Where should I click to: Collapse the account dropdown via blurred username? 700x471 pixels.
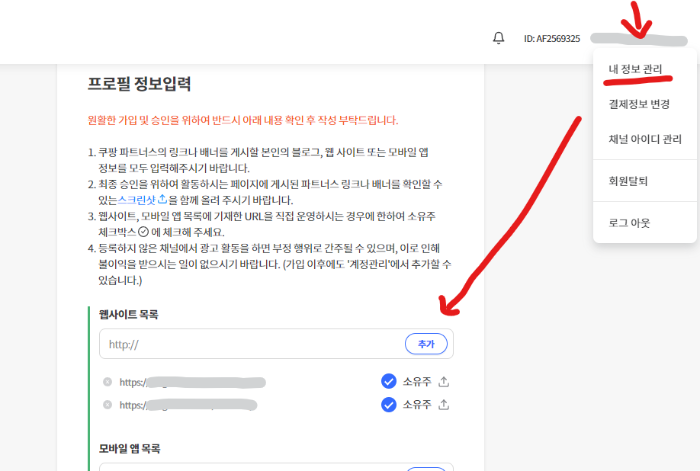tap(637, 39)
